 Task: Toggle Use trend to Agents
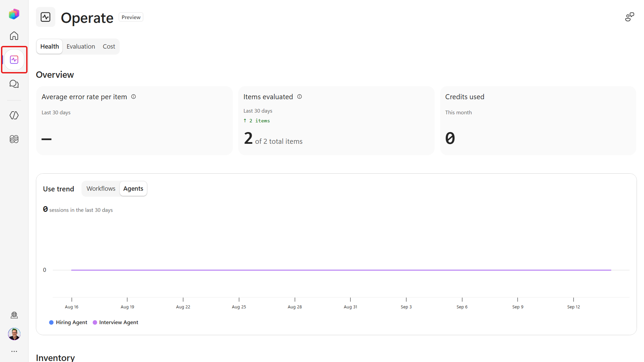133,188
